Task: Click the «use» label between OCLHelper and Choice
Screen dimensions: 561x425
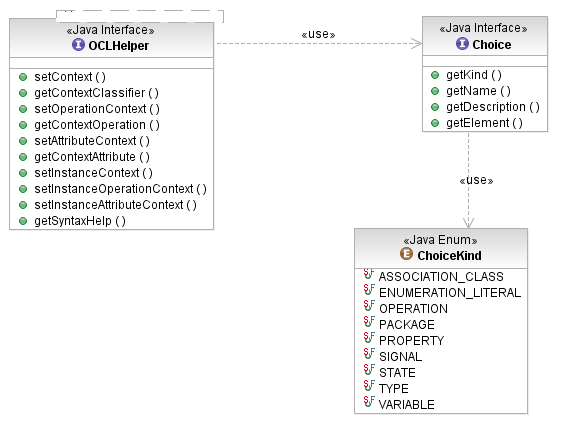Action: (x=318, y=34)
